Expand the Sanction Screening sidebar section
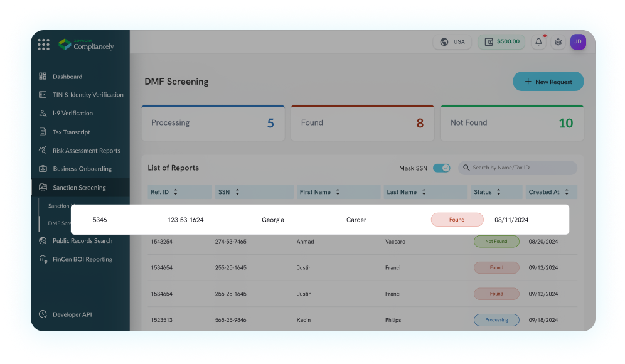Image resolution: width=625 pixels, height=364 pixels. (79, 188)
